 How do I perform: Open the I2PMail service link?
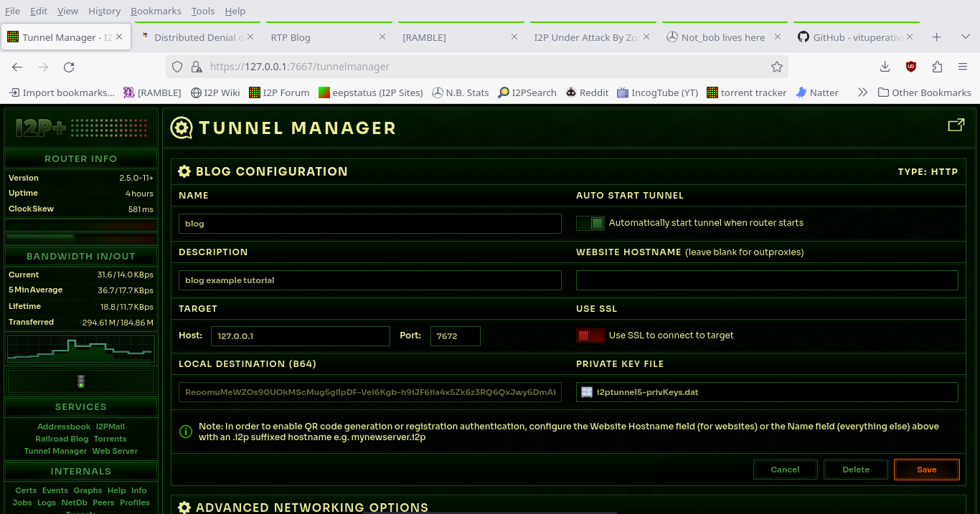[110, 427]
